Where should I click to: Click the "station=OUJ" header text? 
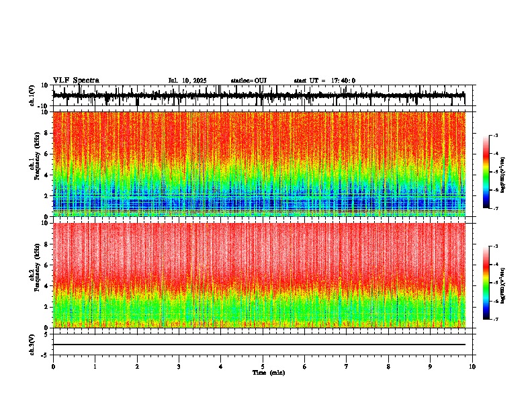(x=249, y=81)
